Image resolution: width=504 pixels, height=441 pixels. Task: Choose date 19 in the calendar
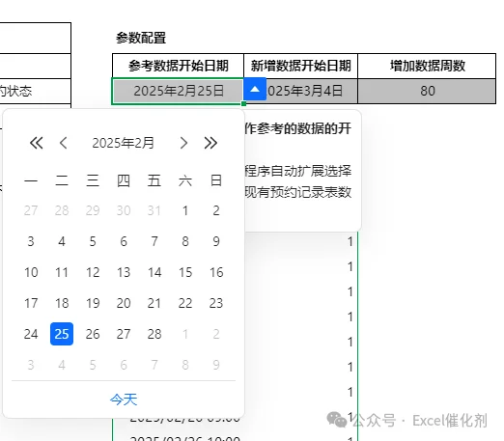point(93,303)
